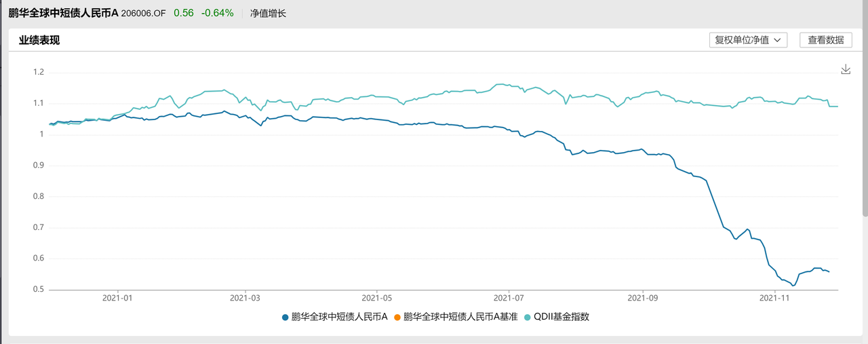868x344 pixels.
Task: Click the teal QDII基金指数 legend dot
Action: pos(528,317)
